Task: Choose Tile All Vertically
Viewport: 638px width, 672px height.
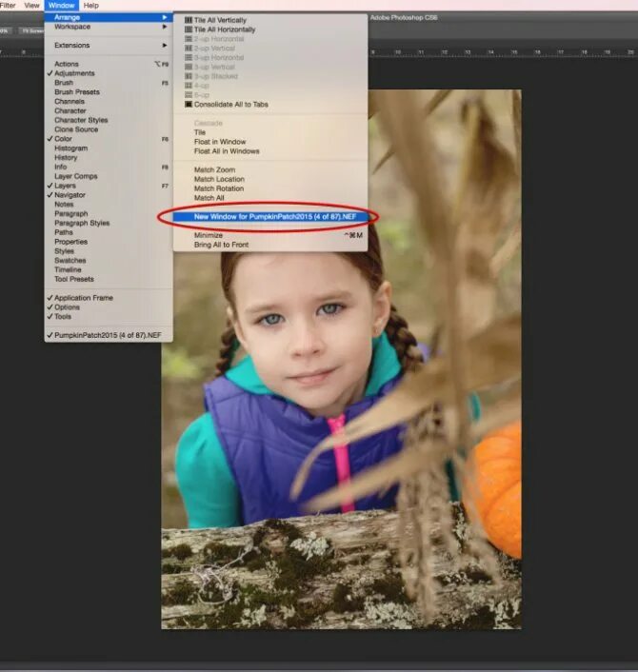Action: (270, 20)
